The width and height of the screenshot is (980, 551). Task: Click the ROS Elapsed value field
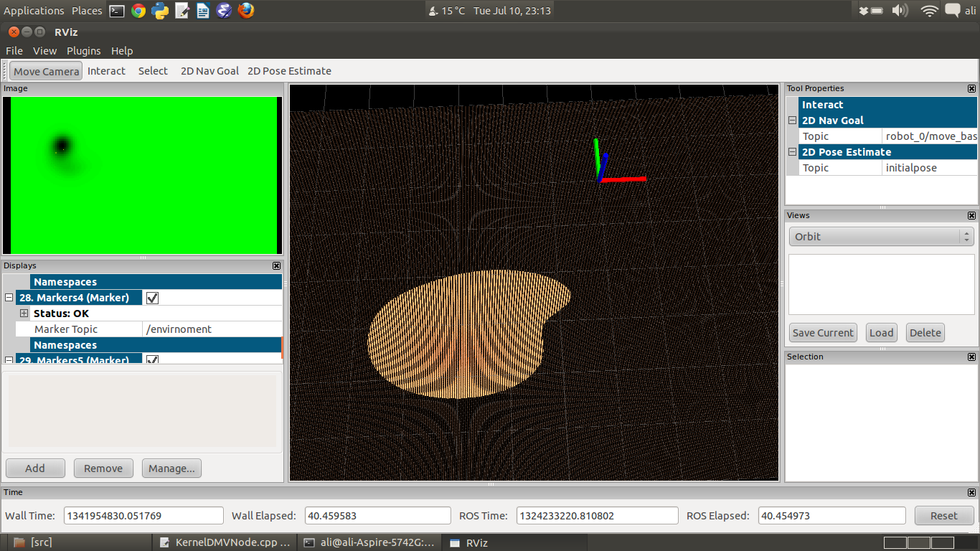(x=831, y=516)
